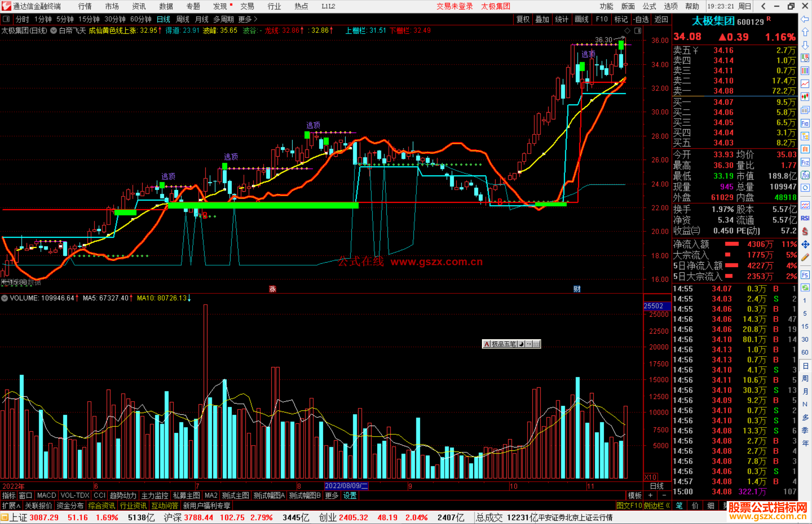Click the plus zoom-in button beside 模板
The width and height of the screenshot is (812, 524).
click(x=651, y=495)
